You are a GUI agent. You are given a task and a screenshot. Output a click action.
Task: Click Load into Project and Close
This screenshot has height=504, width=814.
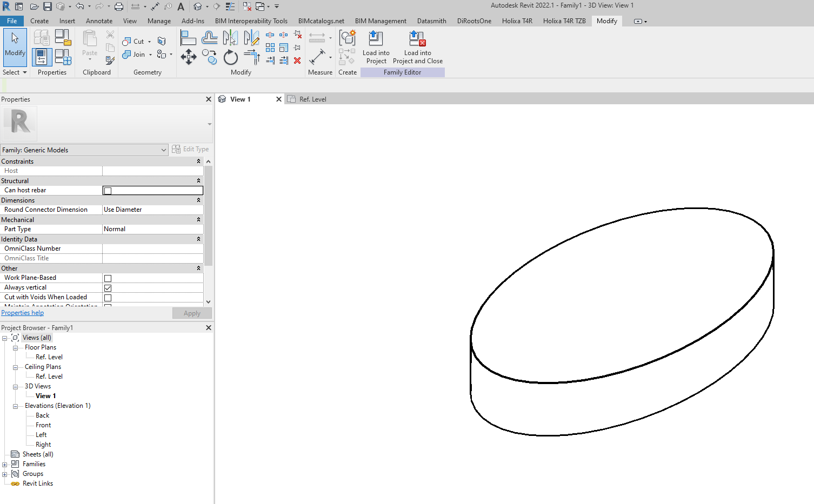(417, 47)
